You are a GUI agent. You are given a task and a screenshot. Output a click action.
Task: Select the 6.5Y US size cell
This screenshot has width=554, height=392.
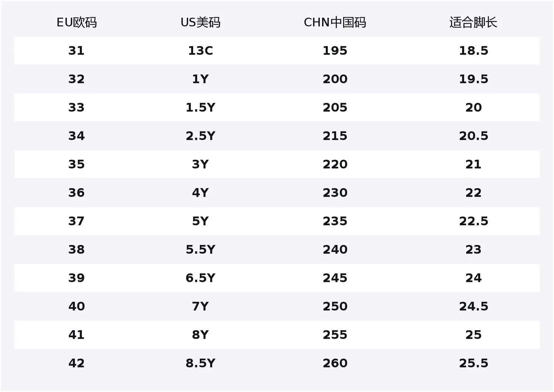pos(200,278)
